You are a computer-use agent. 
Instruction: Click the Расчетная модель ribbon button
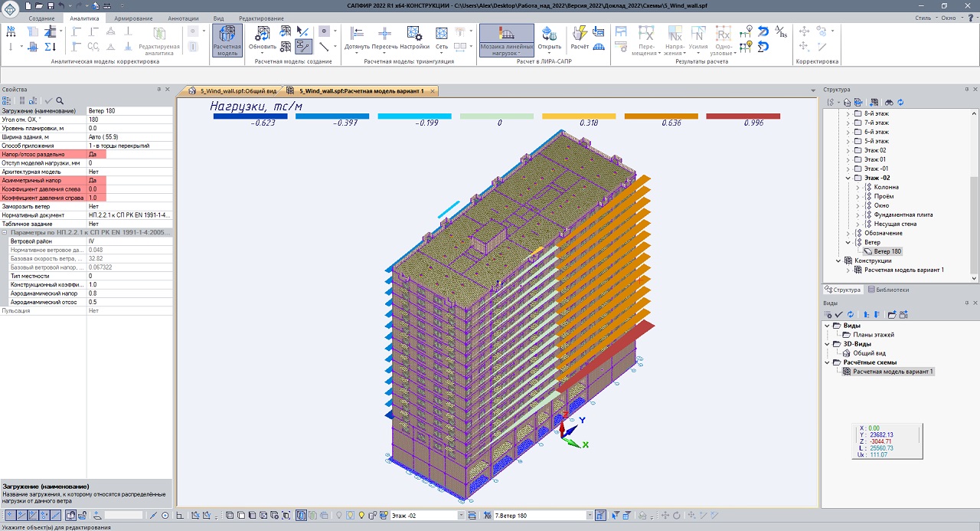(x=227, y=40)
